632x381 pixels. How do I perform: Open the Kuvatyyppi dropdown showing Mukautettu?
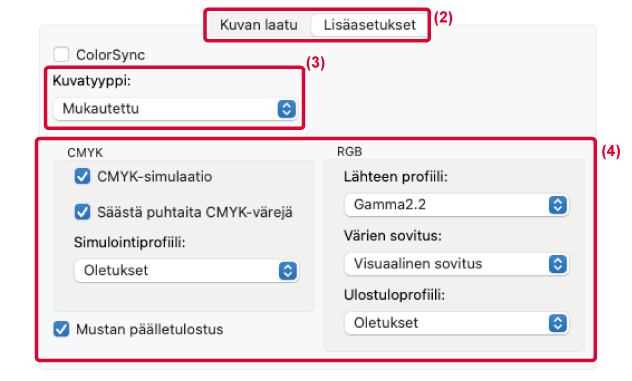coord(175,109)
